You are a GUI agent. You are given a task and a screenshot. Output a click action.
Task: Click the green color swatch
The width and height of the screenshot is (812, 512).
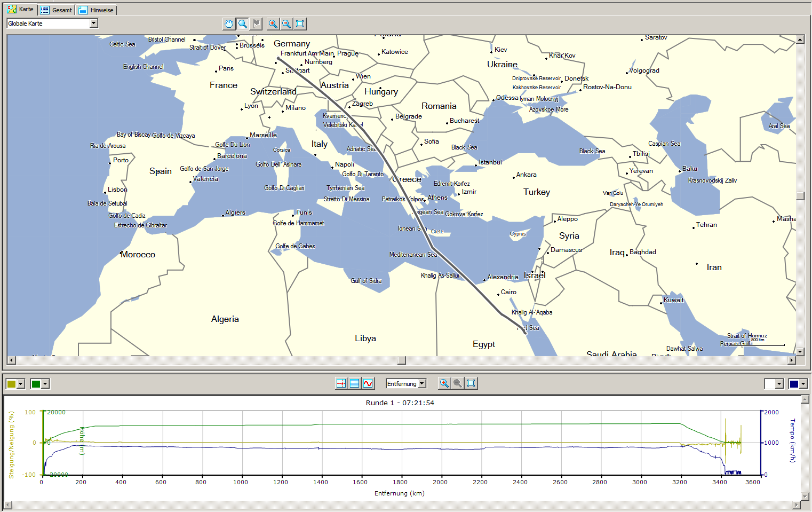pos(36,384)
